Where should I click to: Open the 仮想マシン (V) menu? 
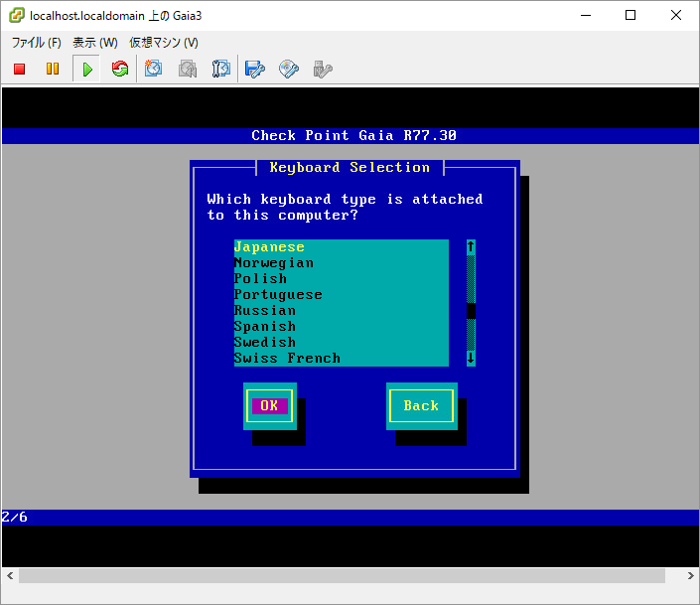tap(164, 43)
